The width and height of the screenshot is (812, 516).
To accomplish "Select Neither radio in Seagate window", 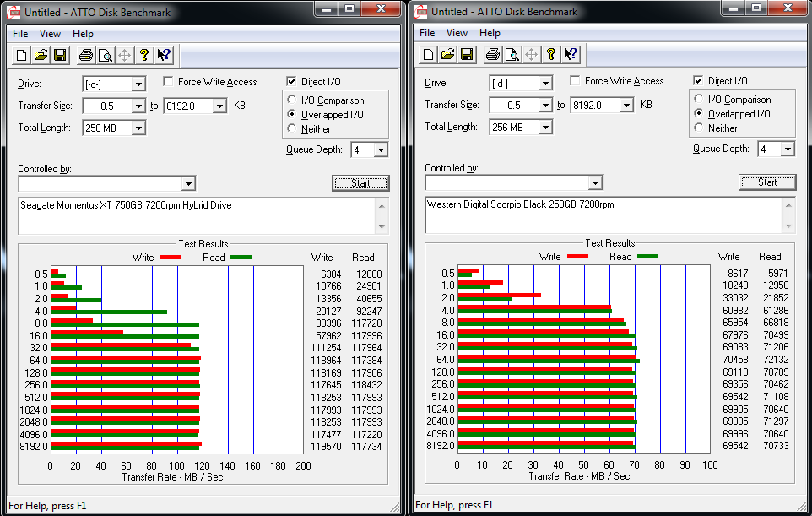I will pos(291,128).
